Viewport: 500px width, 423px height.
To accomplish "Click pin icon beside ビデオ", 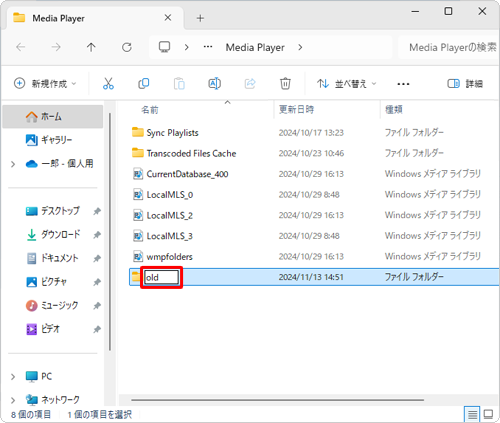I will 97,330.
